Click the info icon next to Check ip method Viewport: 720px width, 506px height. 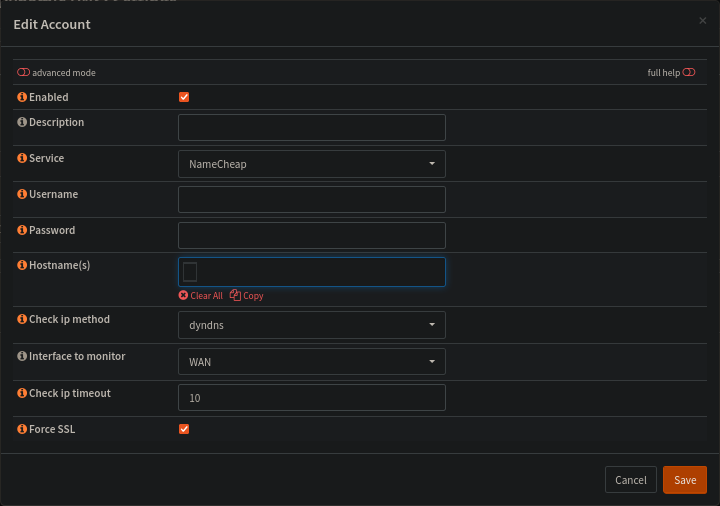[22, 319]
